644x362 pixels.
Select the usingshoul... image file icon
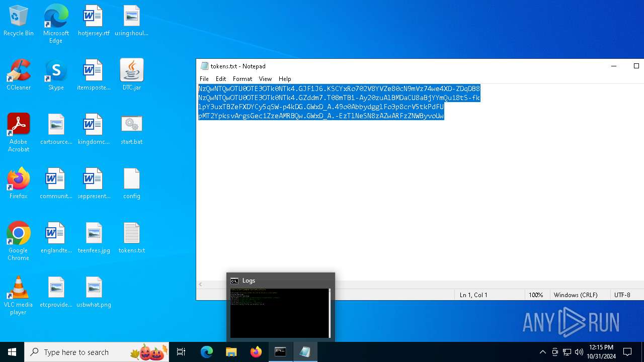131,21
